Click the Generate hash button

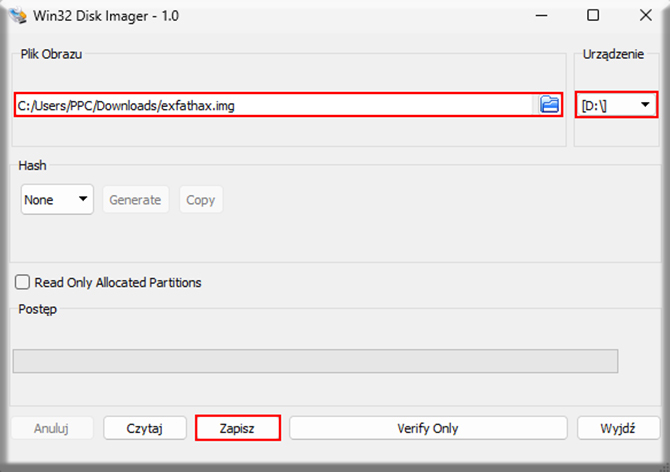(135, 199)
